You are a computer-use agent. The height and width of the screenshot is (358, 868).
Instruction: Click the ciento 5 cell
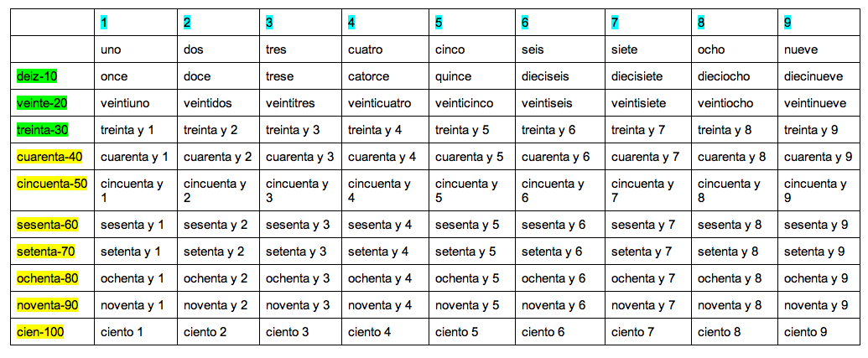[457, 332]
